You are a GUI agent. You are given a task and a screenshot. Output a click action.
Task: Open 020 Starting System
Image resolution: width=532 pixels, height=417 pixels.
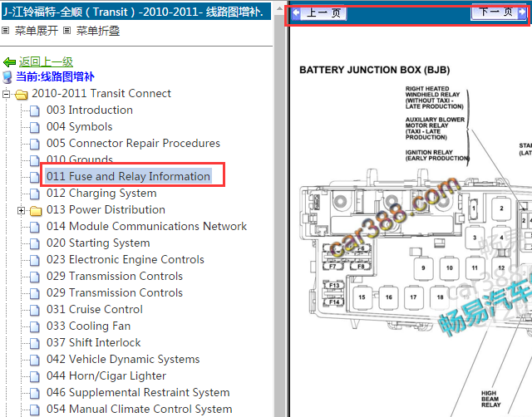pyautogui.click(x=98, y=243)
